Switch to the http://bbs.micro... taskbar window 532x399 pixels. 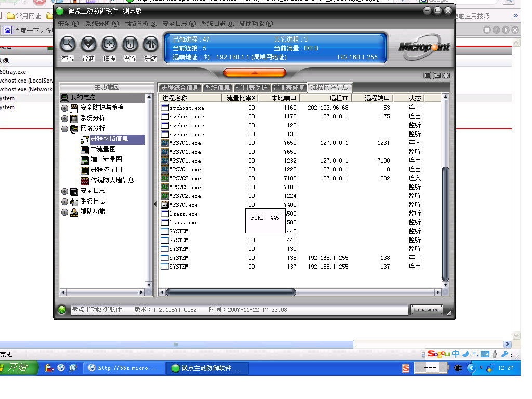(124, 368)
